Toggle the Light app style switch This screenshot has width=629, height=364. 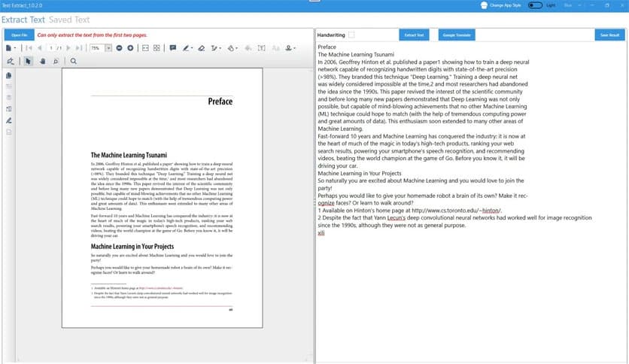coord(535,5)
